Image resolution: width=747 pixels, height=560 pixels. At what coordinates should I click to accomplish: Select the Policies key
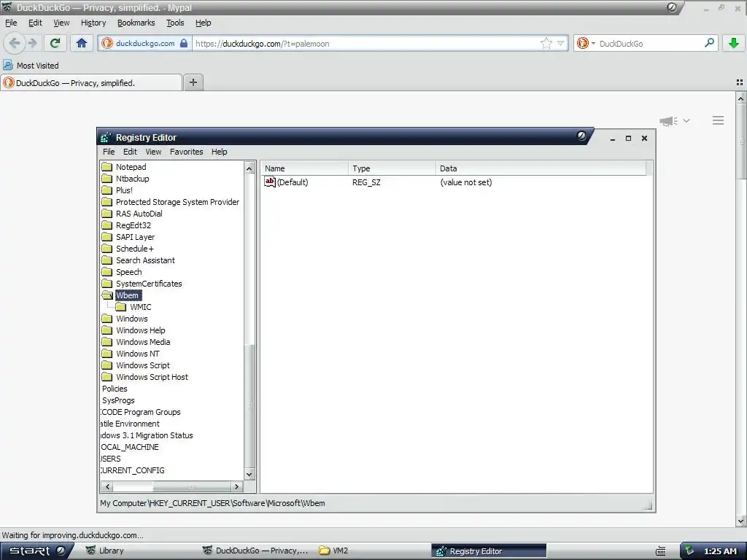click(x=115, y=389)
